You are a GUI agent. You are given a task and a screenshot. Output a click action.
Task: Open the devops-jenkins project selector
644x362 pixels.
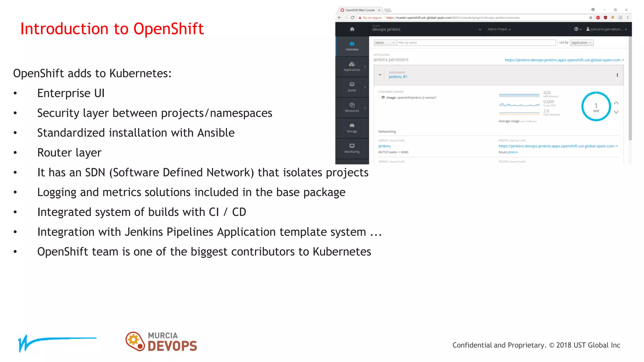pos(426,29)
